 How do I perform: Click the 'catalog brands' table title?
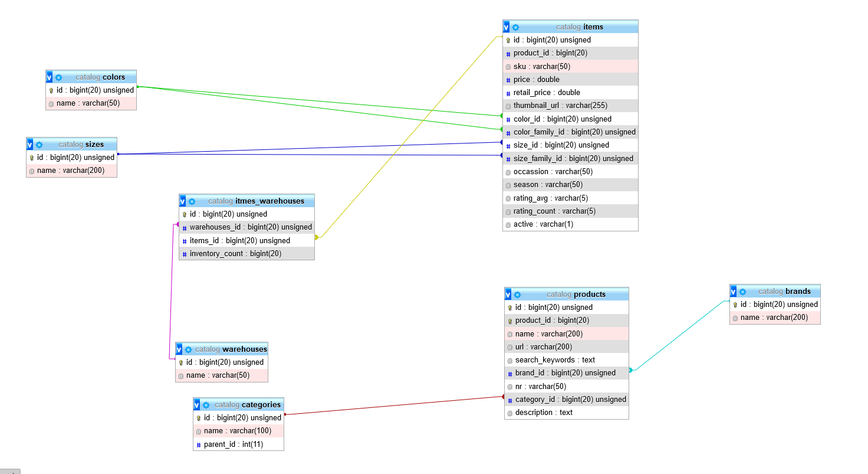coord(784,292)
